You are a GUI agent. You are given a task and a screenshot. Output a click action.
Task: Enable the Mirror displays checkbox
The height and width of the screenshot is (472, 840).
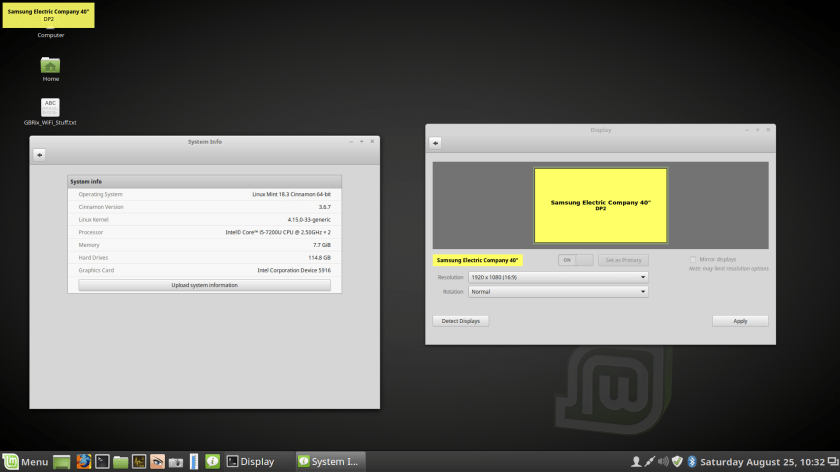coord(692,260)
